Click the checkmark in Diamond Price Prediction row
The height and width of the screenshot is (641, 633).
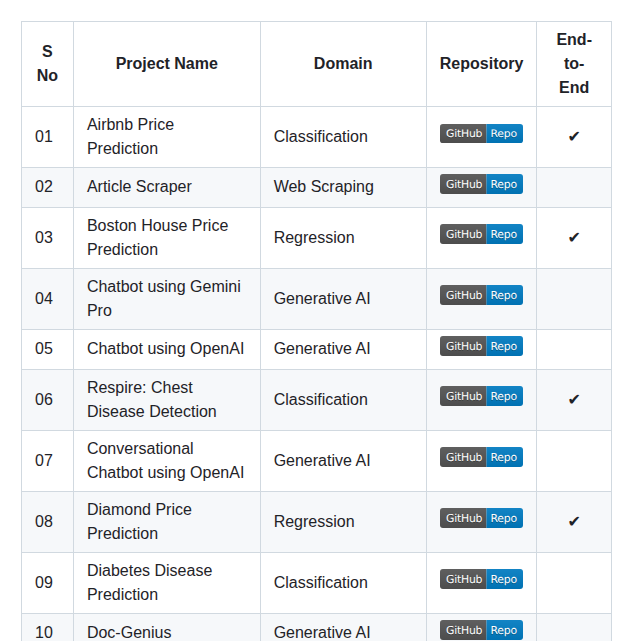[x=574, y=522]
